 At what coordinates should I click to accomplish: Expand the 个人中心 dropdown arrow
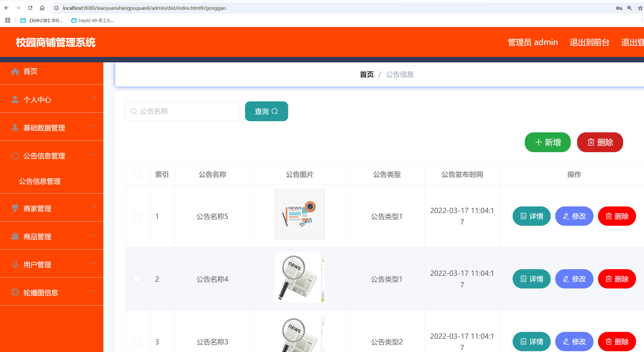pos(93,98)
